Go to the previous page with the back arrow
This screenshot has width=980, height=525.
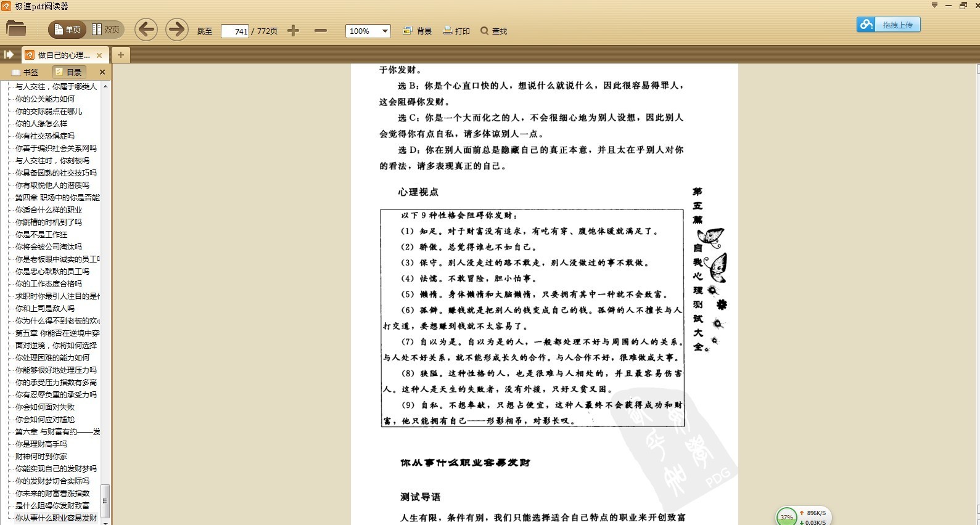[x=146, y=30]
